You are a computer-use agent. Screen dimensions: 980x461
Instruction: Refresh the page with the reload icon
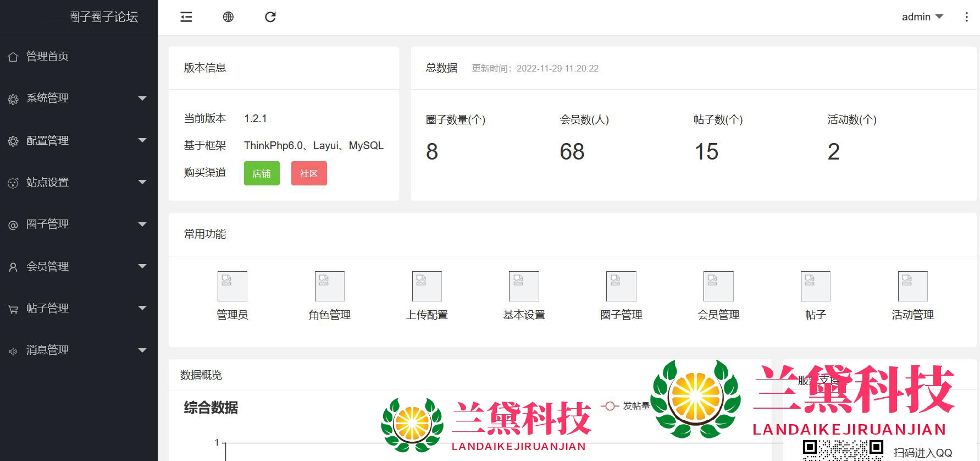(x=270, y=17)
